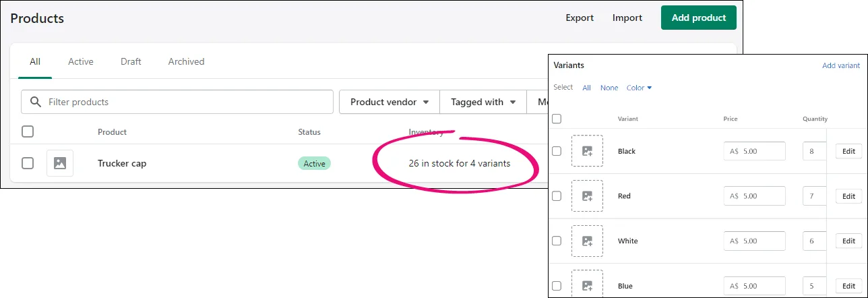
Task: Check the White variant checkbox
Action: tap(557, 241)
